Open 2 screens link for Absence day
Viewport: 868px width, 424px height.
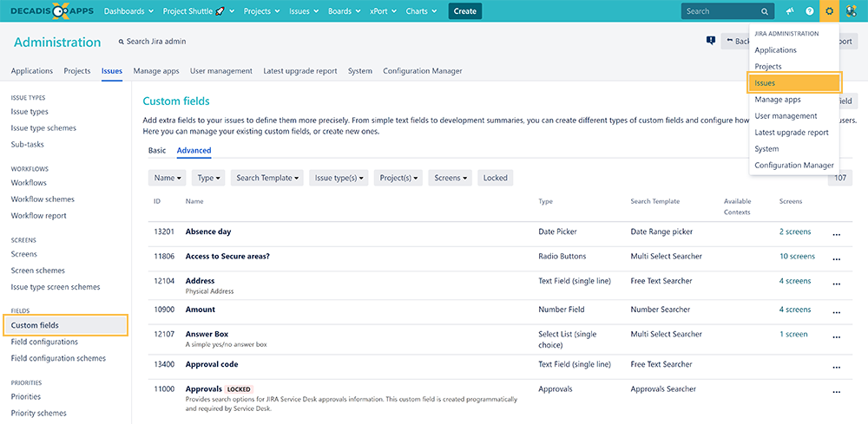coord(795,232)
